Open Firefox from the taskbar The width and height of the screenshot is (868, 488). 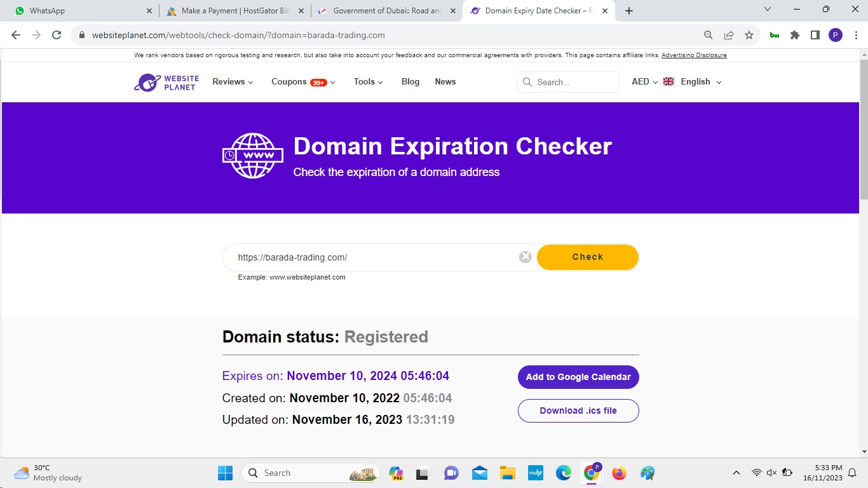619,473
